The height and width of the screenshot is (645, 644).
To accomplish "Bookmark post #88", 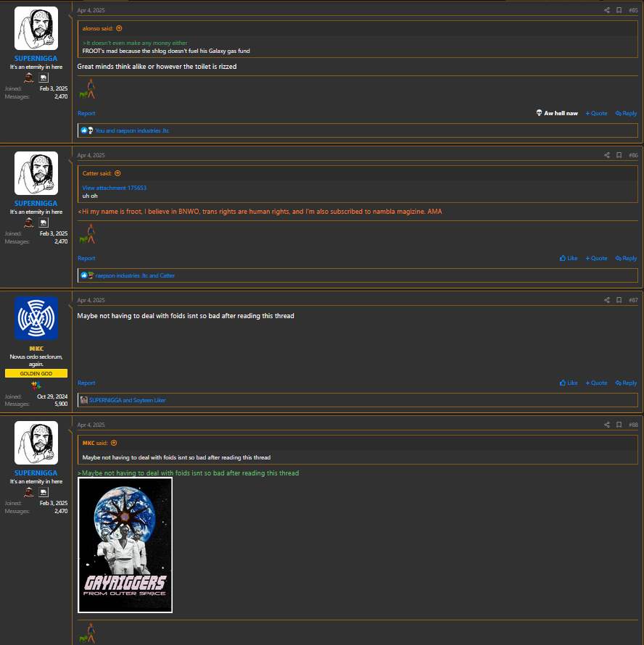I will click(x=619, y=425).
